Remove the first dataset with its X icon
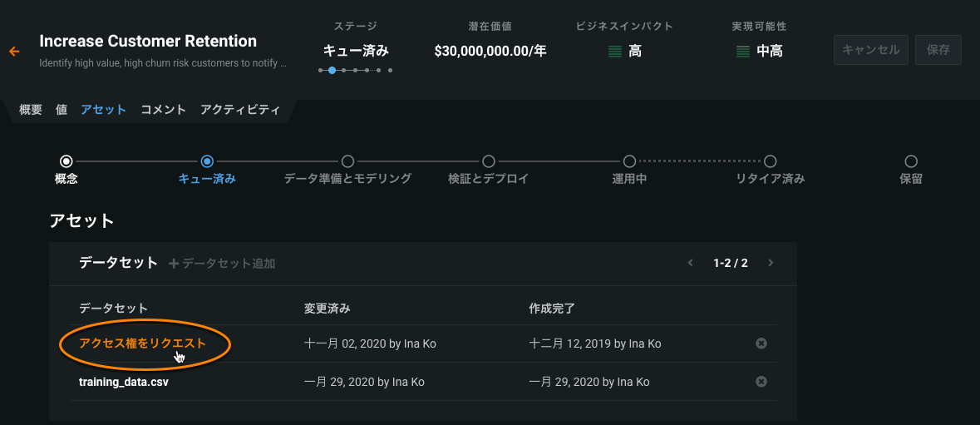 pyautogui.click(x=761, y=343)
